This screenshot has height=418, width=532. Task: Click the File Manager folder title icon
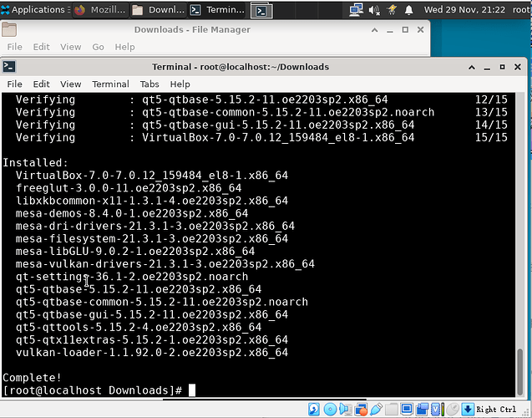(8, 30)
